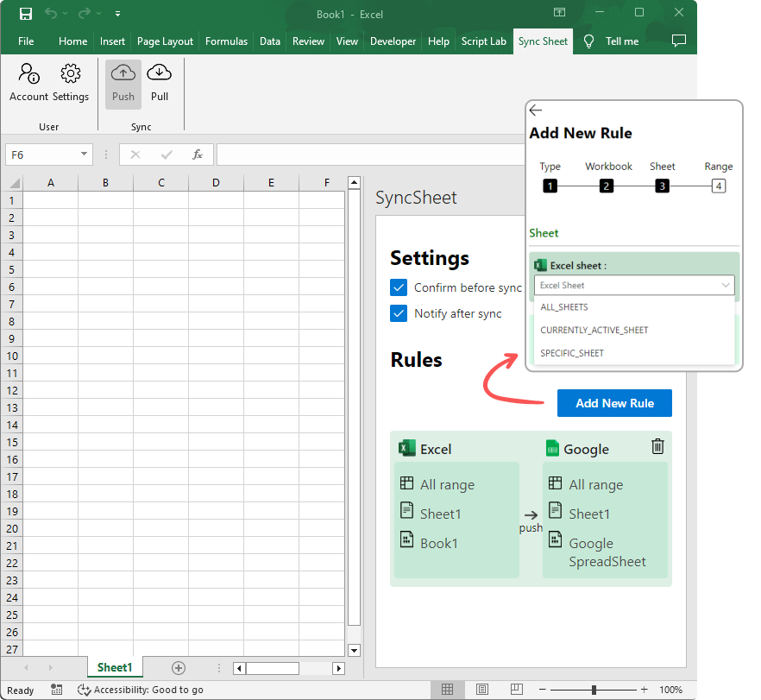Select the Sync Sheet tab
Screen dimensions: 761x700
click(543, 41)
